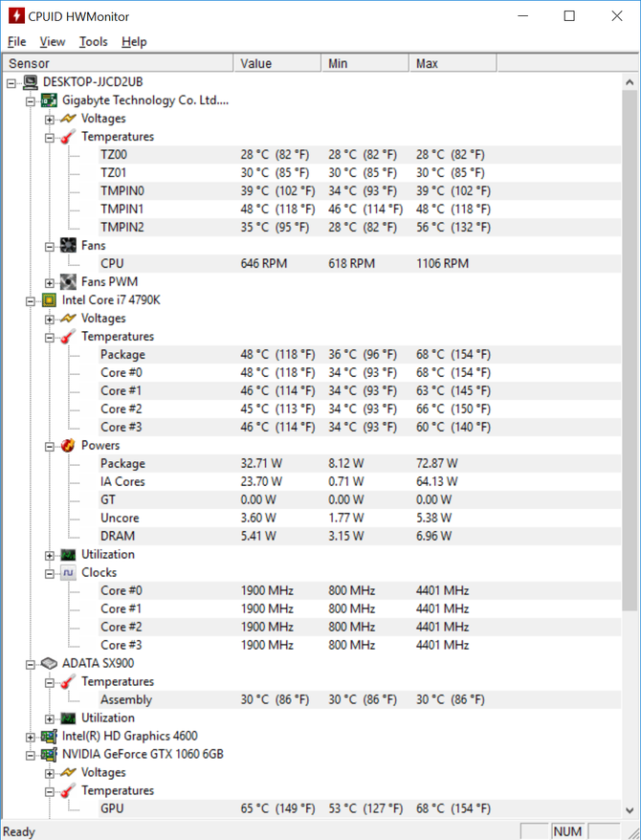Click the ADATA Utilization graph icon
Screen dimensions: 641x840
tap(68, 718)
